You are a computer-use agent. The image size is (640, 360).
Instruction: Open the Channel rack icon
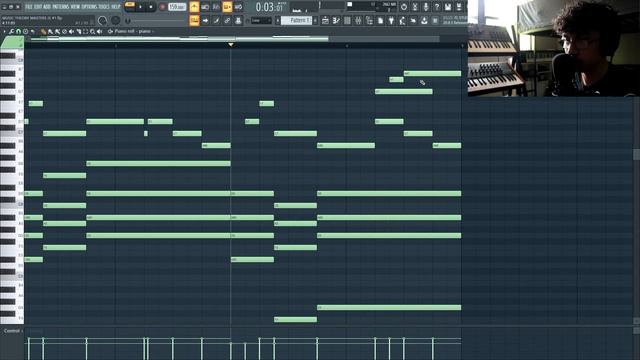coord(347,20)
